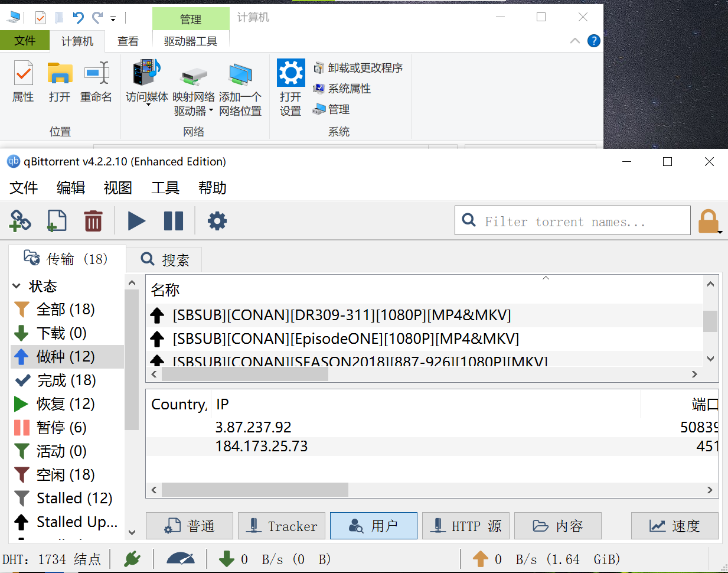The height and width of the screenshot is (573, 728).
Task: Filter by 做种 (12)
Action: coord(67,357)
